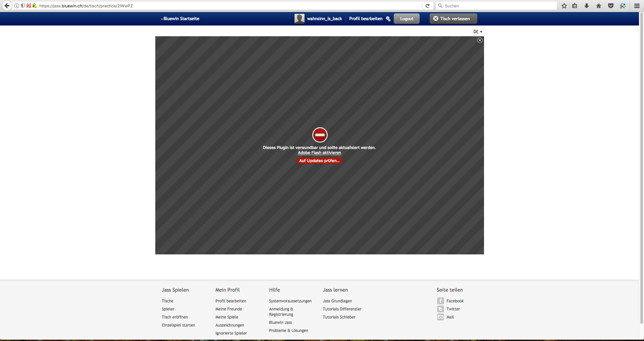Click the tracking protection shield icon
The width and height of the screenshot is (644, 341).
(x=23, y=6)
